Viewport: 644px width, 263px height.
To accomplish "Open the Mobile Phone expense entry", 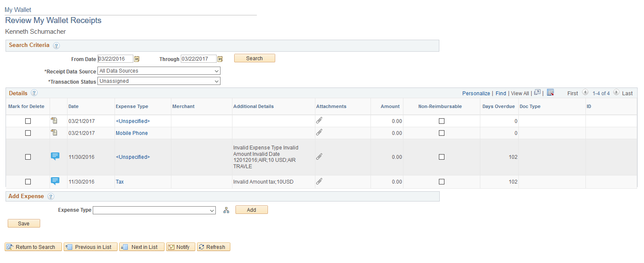I will pyautogui.click(x=132, y=133).
